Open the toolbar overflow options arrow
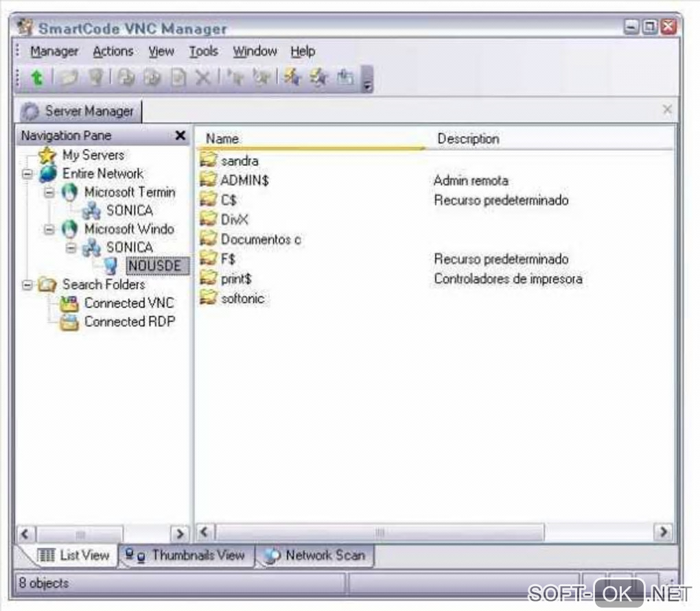Image resolution: width=700 pixels, height=611 pixels. tap(367, 80)
